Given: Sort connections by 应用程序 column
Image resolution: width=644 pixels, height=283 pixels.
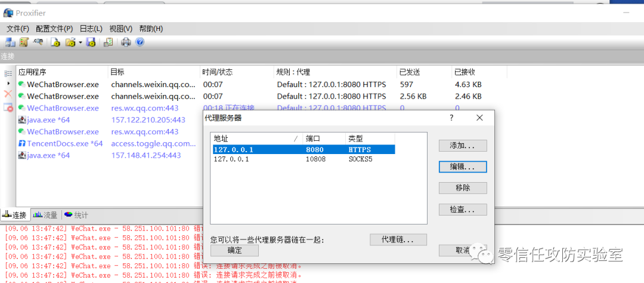Looking at the screenshot, I should [x=62, y=72].
